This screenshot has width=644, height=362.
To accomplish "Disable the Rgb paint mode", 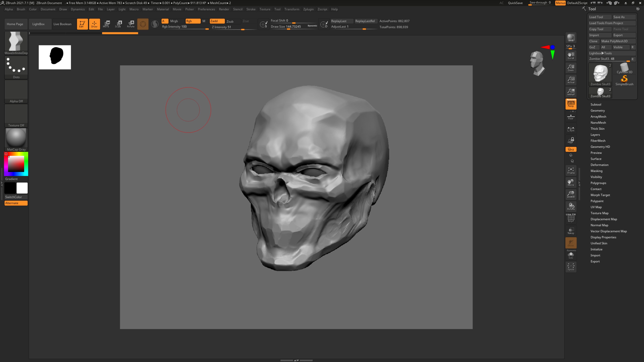I will (x=193, y=21).
